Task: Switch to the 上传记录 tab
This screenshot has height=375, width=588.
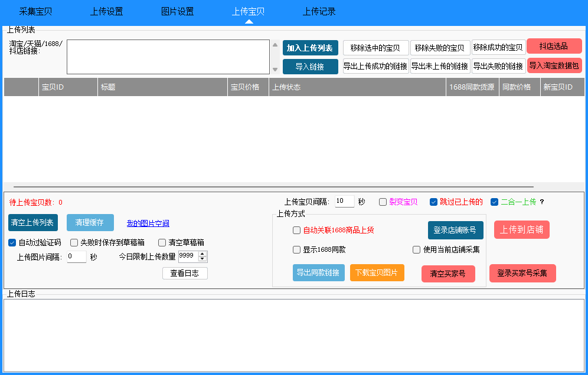Action: pyautogui.click(x=319, y=11)
